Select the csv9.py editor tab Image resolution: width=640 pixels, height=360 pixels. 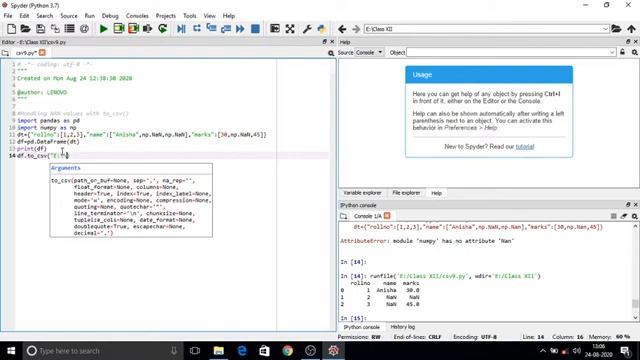(26, 53)
